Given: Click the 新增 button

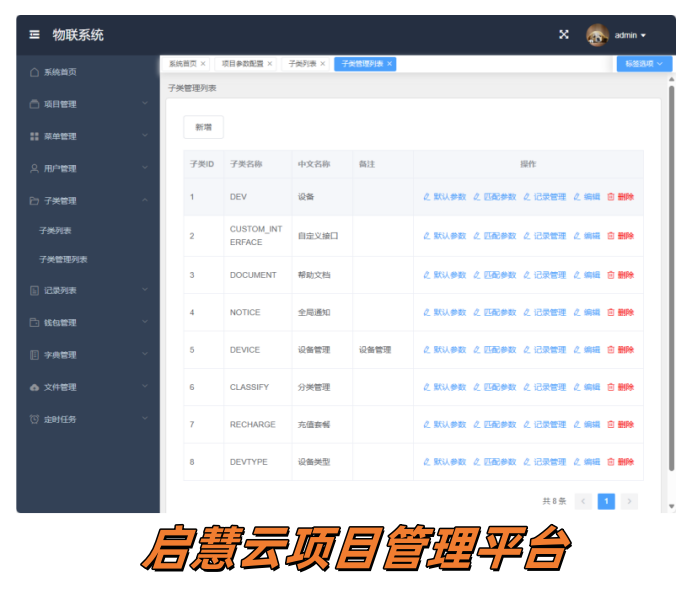Looking at the screenshot, I should (203, 127).
